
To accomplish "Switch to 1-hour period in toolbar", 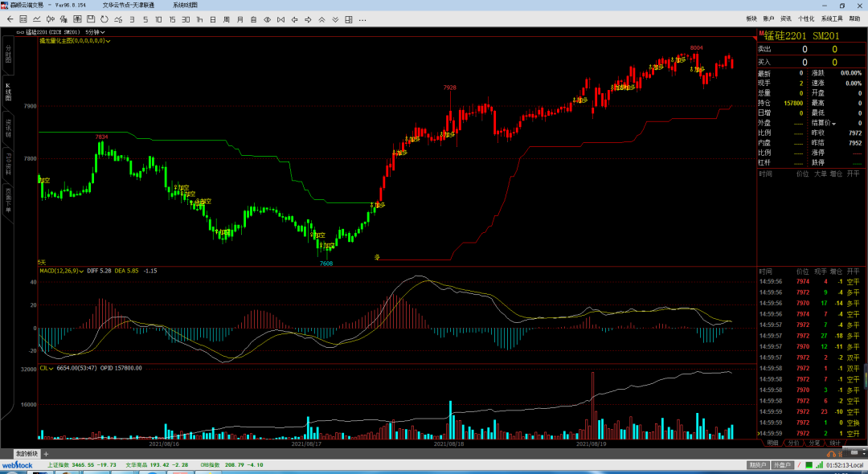I will (x=199, y=19).
